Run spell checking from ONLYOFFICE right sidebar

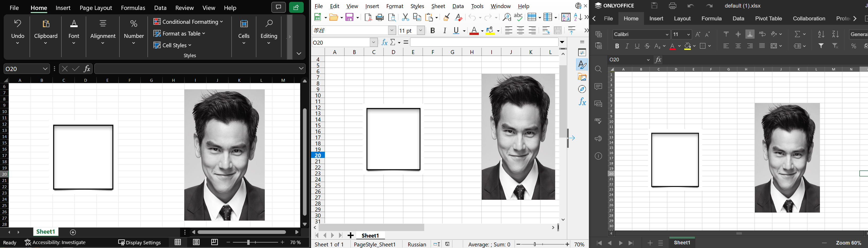(599, 121)
